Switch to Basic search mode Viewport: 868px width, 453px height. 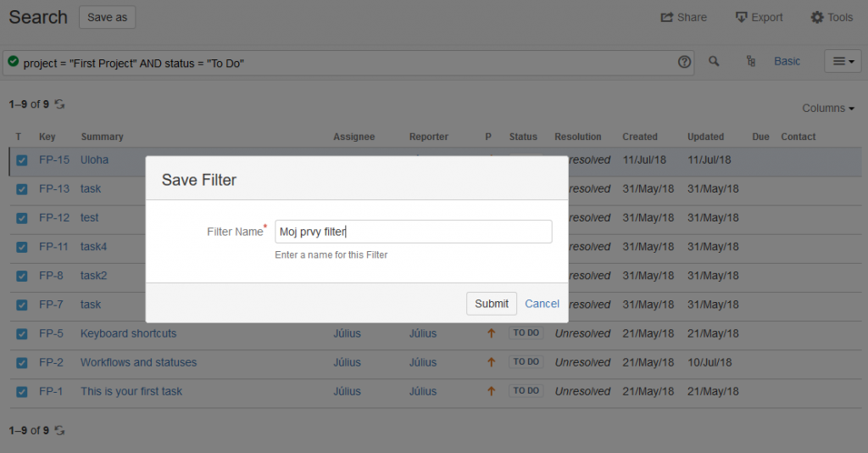(787, 61)
